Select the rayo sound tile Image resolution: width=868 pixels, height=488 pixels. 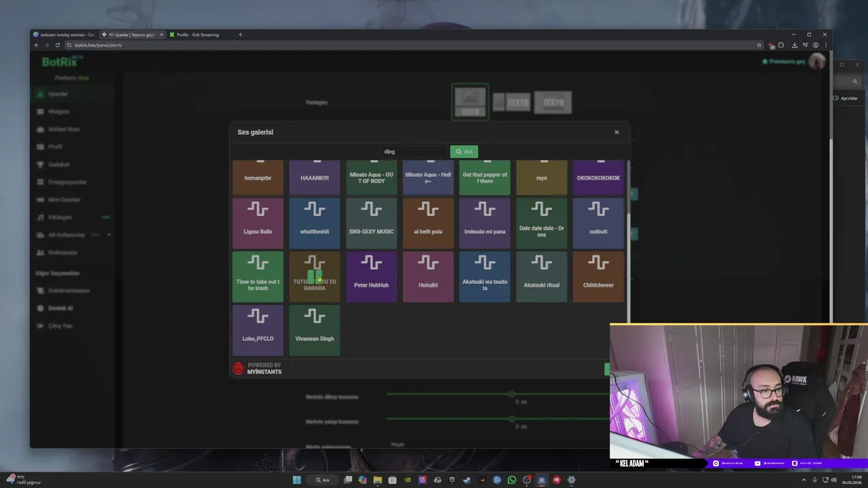click(x=541, y=178)
